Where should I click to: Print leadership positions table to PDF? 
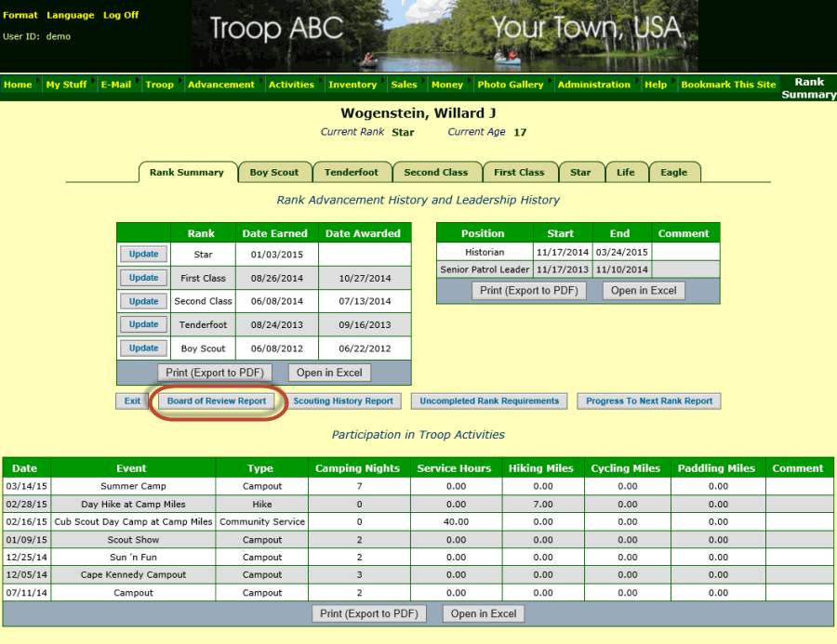point(529,290)
